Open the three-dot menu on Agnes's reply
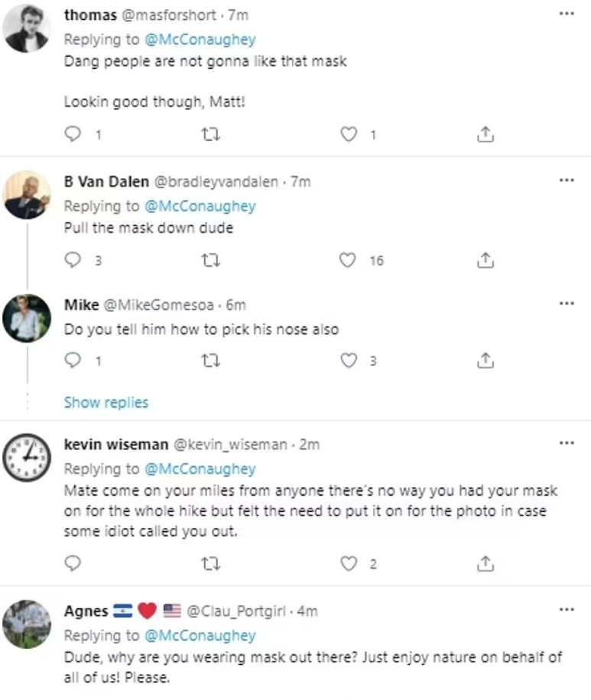The image size is (591, 700). [x=567, y=608]
